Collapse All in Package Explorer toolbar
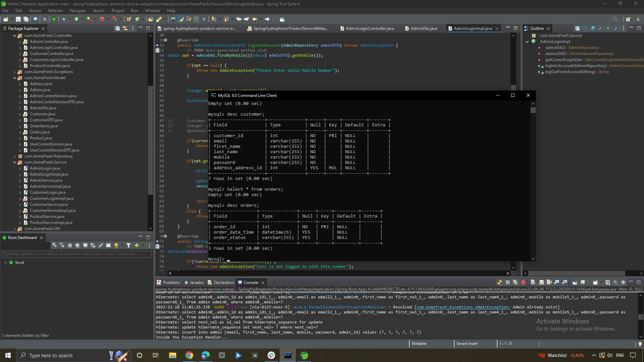 [117, 28]
